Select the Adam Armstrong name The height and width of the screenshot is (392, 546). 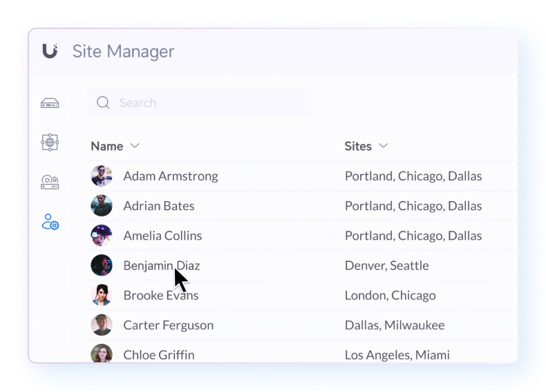171,176
